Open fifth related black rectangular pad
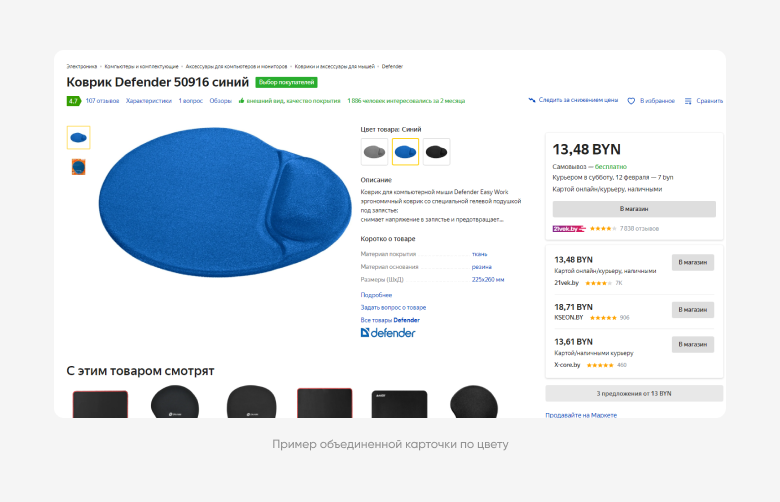This screenshot has width=780, height=502. coord(399,404)
